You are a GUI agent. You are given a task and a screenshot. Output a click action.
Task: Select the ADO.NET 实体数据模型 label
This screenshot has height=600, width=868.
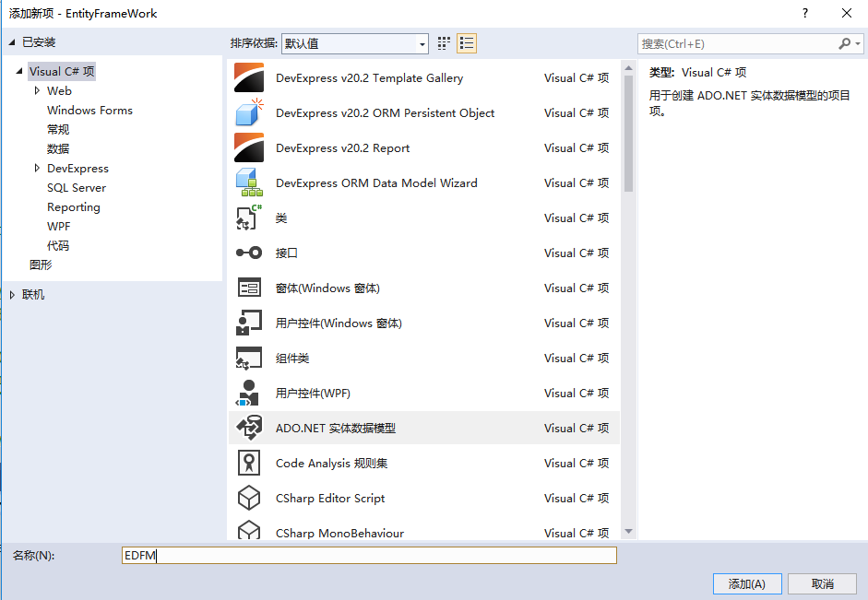(336, 428)
